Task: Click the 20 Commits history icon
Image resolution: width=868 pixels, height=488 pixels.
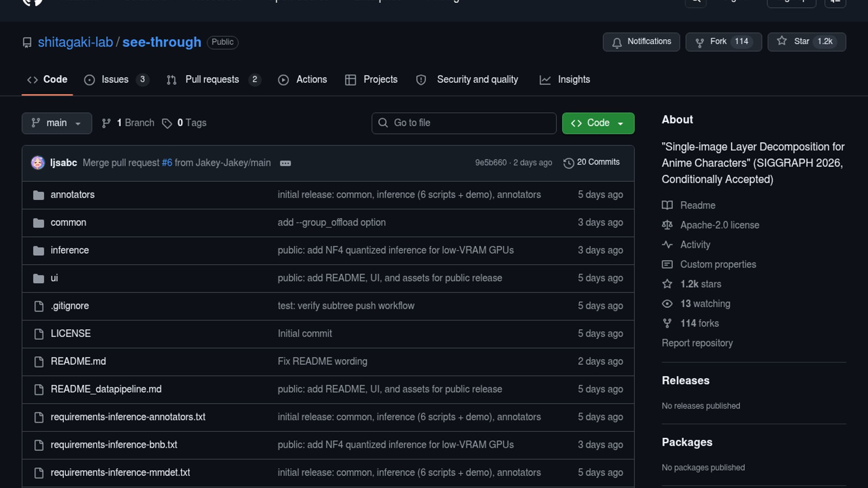Action: (x=568, y=163)
